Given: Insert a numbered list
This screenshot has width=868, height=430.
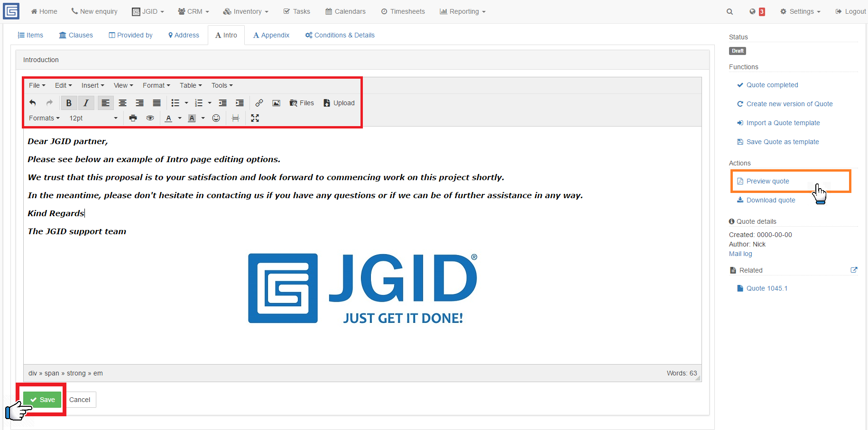Looking at the screenshot, I should (199, 103).
